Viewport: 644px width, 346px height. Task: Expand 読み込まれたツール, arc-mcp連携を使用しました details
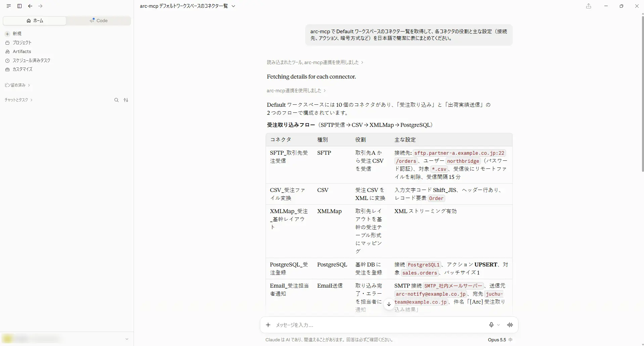tap(315, 62)
